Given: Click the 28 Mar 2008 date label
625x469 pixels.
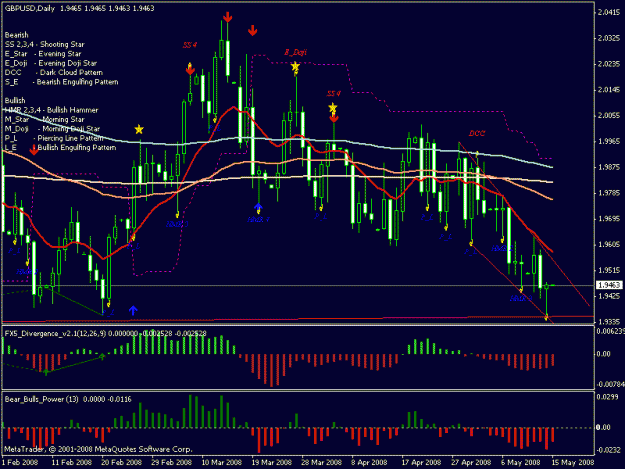Looking at the screenshot, I should 321,463.
